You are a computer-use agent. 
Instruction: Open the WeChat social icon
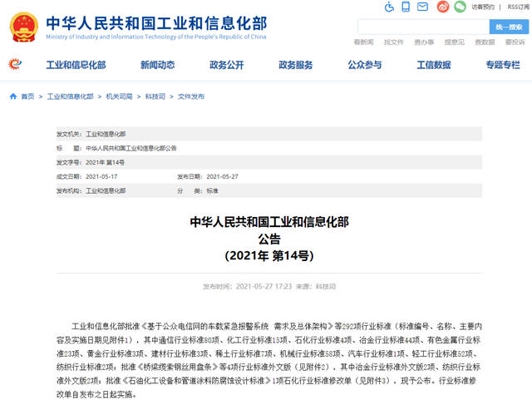click(460, 7)
